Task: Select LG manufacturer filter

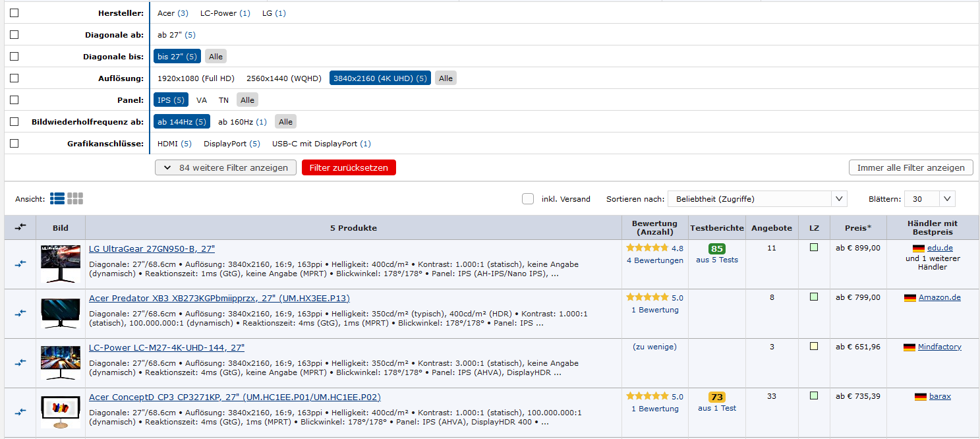Action: coord(274,13)
